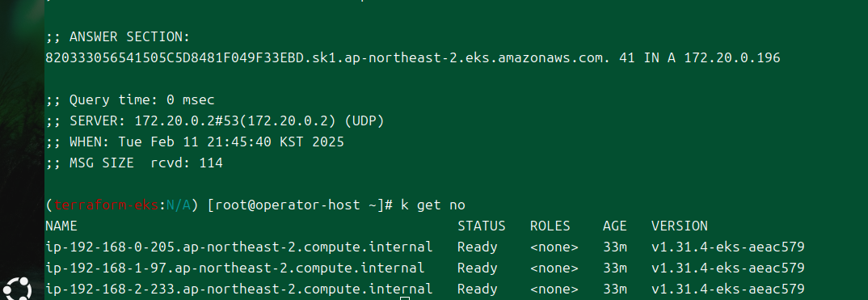Click the red terraform-eks context text in the prompt
868x300 pixels.
coord(107,205)
